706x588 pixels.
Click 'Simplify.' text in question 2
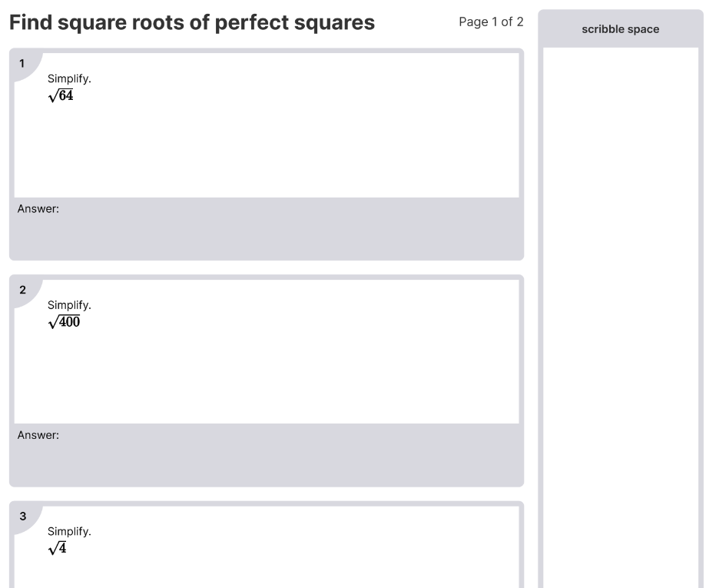(x=69, y=305)
